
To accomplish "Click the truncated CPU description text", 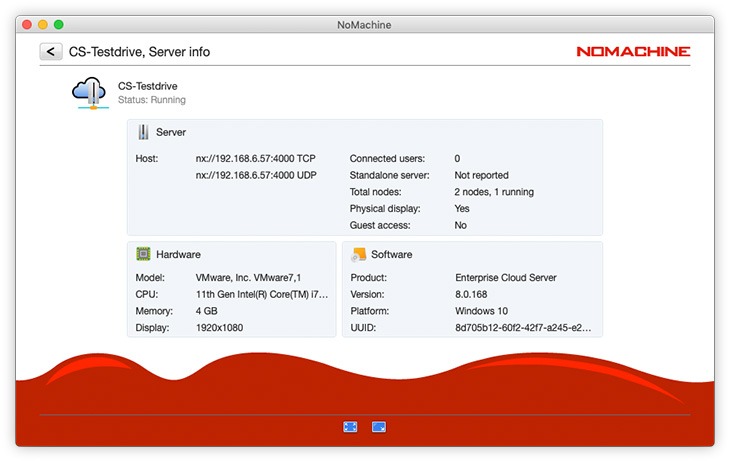I will coord(262,294).
